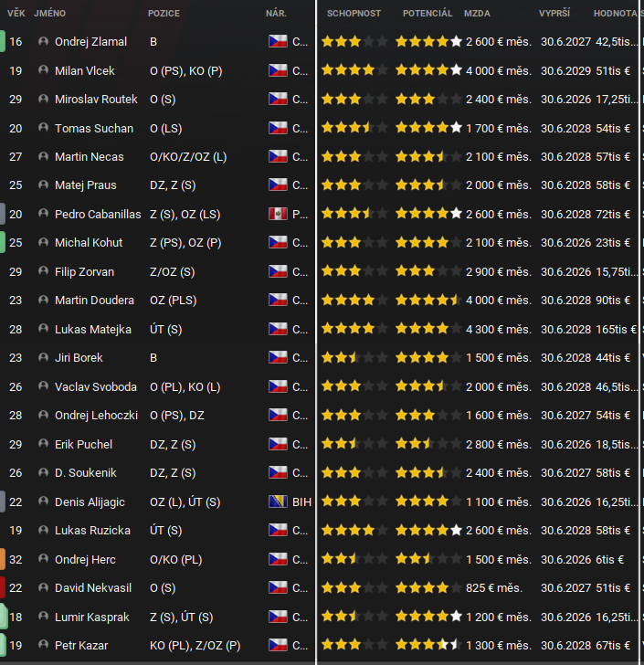Open Martin Doudera's player profile
This screenshot has width=644, height=665.
[95, 301]
